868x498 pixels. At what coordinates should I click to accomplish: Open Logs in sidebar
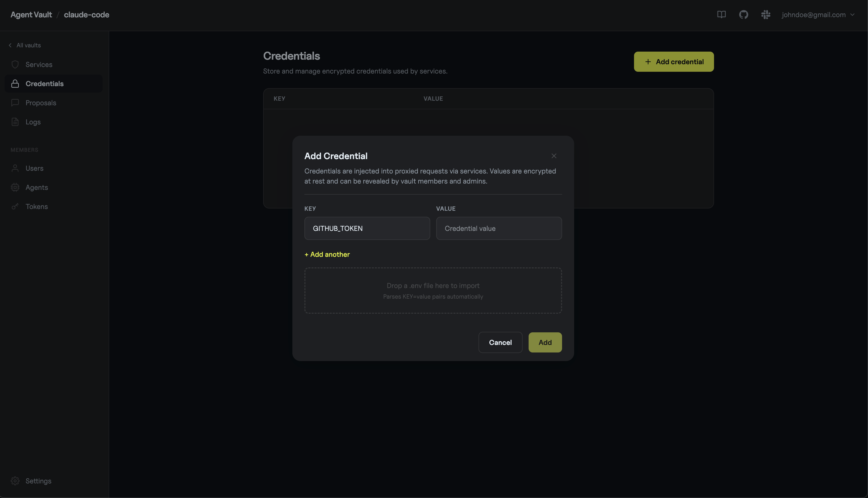point(53,122)
